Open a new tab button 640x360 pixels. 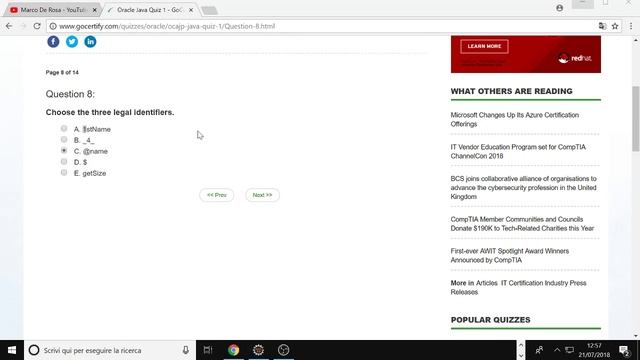(x=209, y=11)
